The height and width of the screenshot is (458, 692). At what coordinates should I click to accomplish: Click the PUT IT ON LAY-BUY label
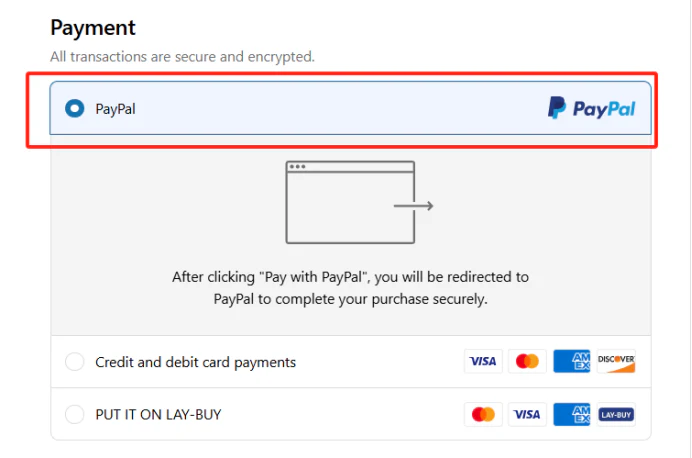(158, 414)
